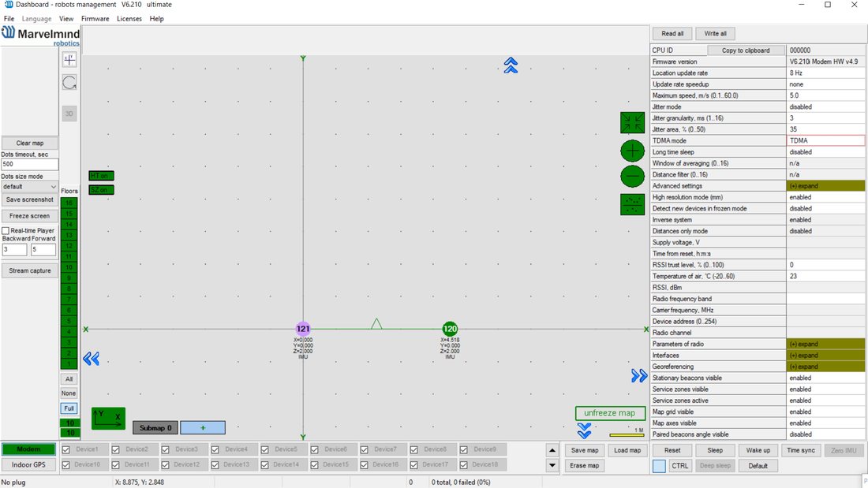
Task: Click the Freeze screen button
Action: click(29, 216)
